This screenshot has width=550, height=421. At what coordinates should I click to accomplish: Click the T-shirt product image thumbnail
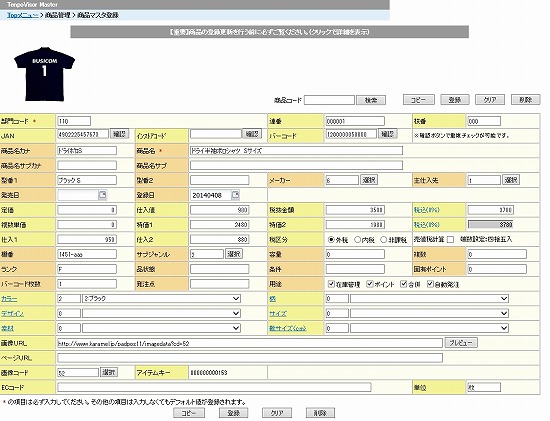click(x=45, y=74)
